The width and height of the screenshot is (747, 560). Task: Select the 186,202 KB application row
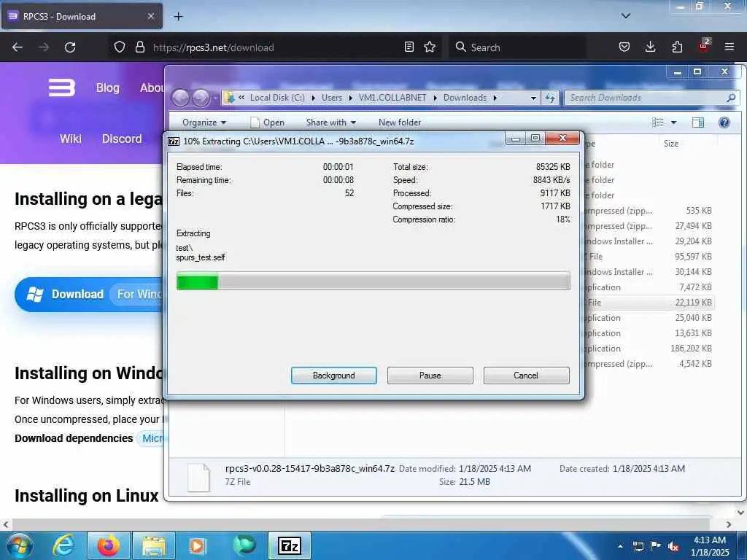[650, 348]
